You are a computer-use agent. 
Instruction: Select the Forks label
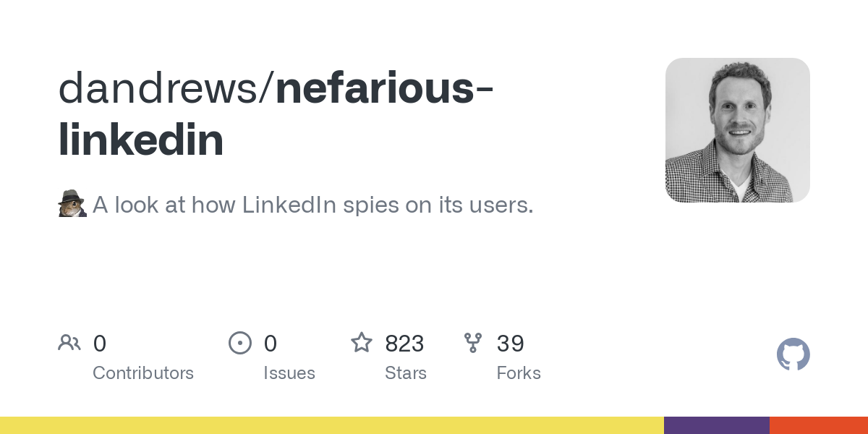pyautogui.click(x=519, y=373)
